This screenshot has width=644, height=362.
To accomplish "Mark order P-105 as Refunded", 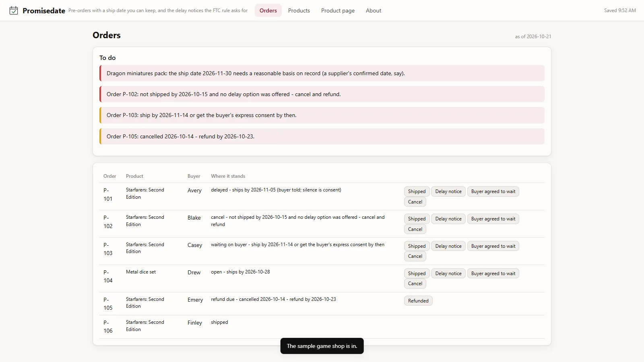I will click(x=418, y=301).
